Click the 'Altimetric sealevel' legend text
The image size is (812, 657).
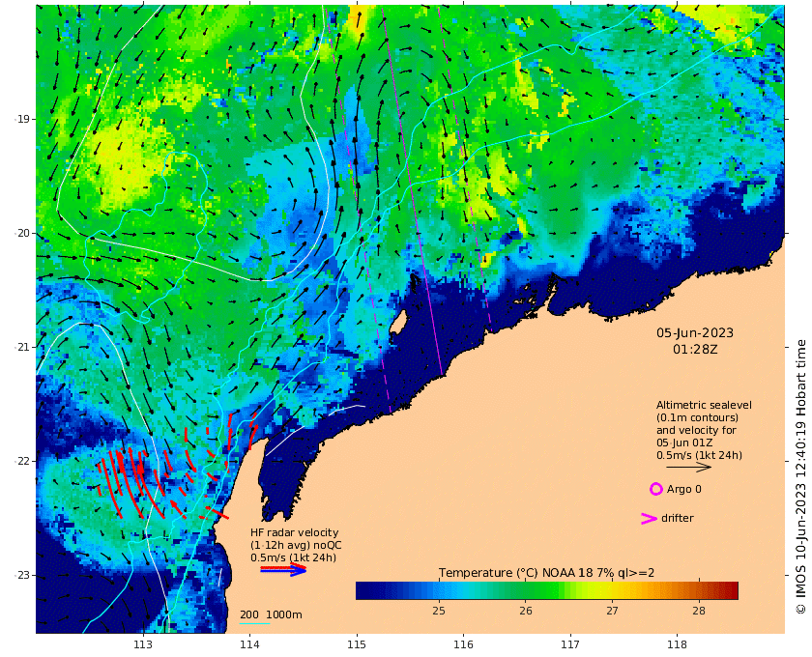(704, 405)
